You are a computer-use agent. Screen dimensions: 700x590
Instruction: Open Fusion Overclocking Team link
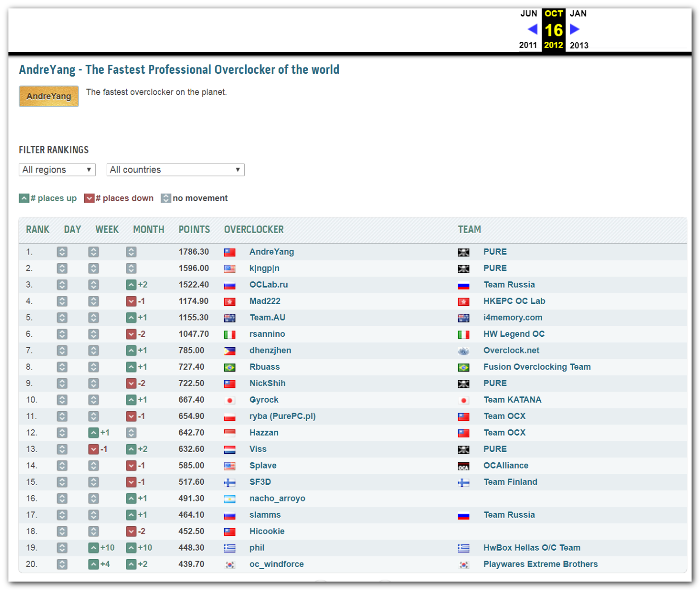pos(537,367)
